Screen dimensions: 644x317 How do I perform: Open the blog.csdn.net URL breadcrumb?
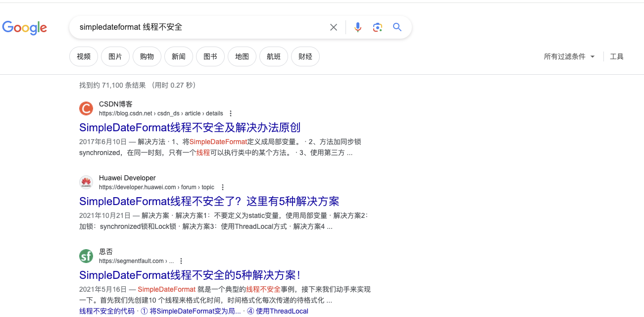[x=161, y=113]
